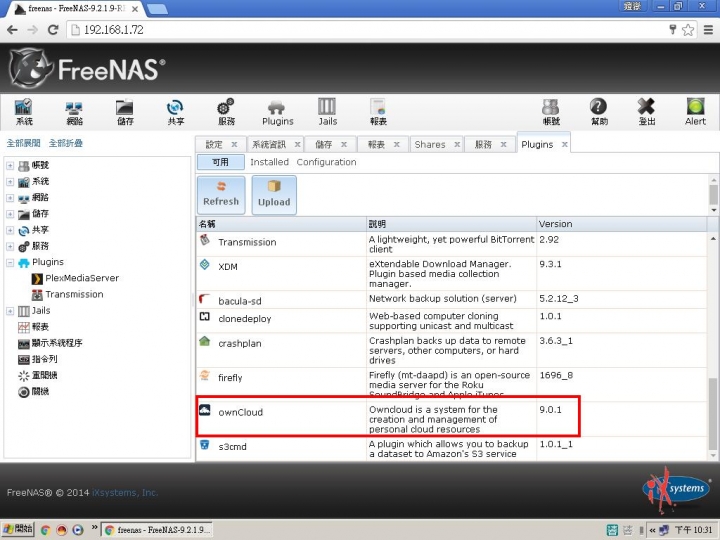720x540 pixels.
Task: Open the 幫助 help icon
Action: (599, 112)
